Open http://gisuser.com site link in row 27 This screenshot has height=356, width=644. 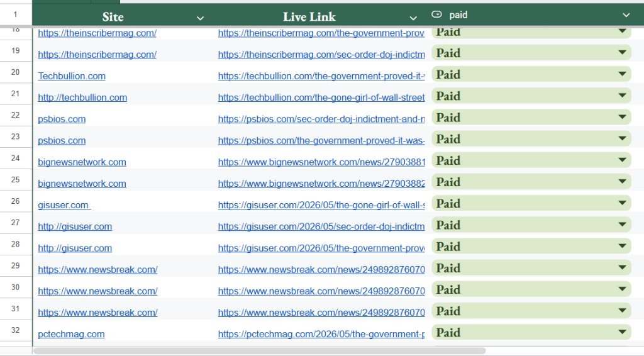point(75,226)
